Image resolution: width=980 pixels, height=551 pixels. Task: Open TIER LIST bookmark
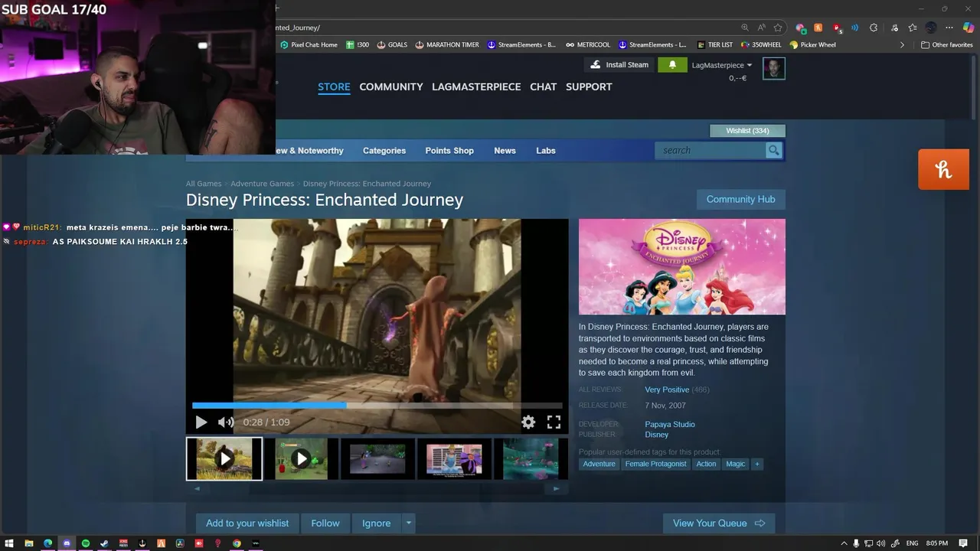(x=714, y=44)
